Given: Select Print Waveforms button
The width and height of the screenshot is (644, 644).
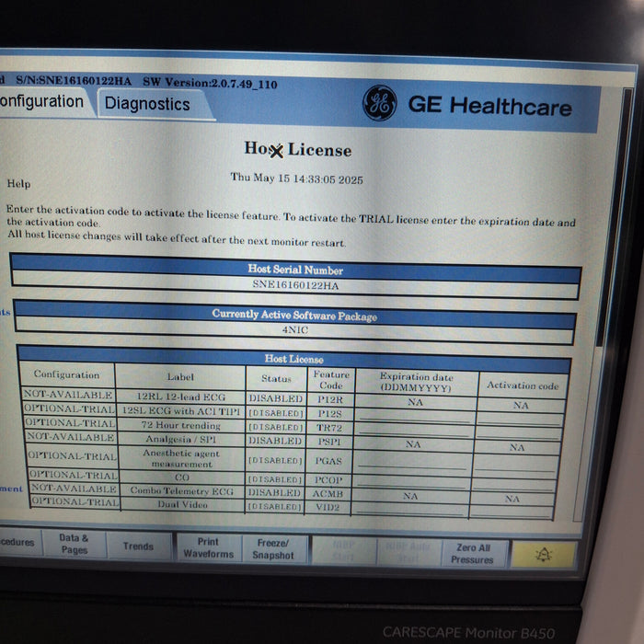Looking at the screenshot, I should (208, 548).
